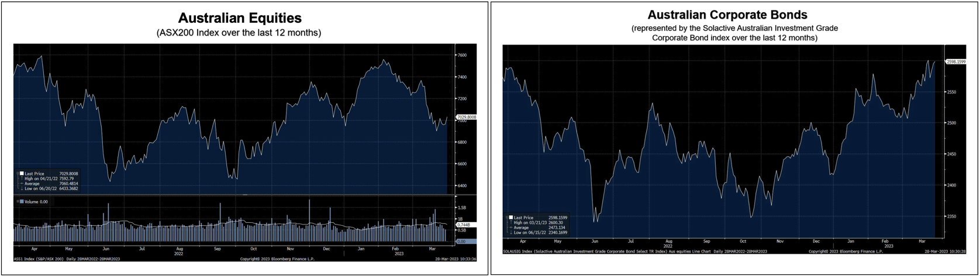The width and height of the screenshot is (980, 276).
Task: Click the High on 04/21/22 marker icon
Action: coord(22,178)
